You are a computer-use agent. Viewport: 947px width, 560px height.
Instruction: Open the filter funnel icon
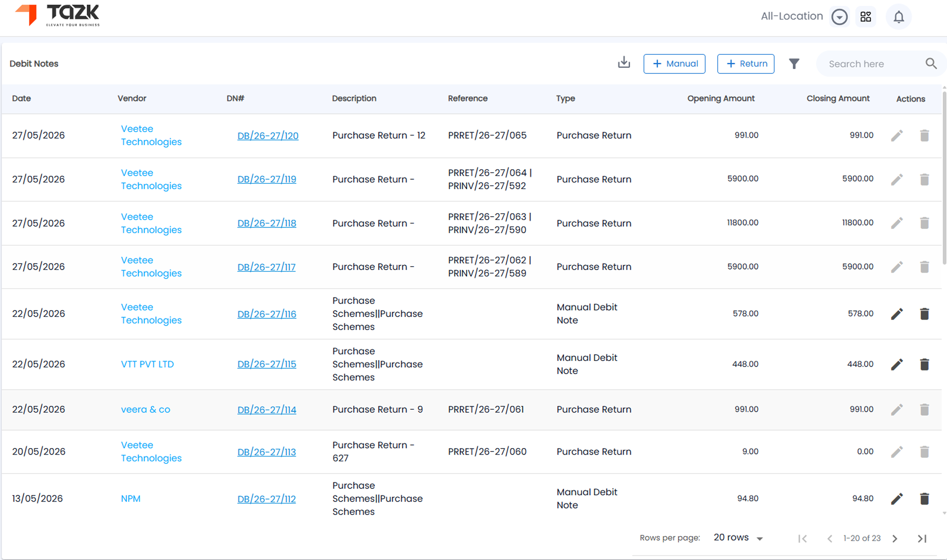point(794,63)
